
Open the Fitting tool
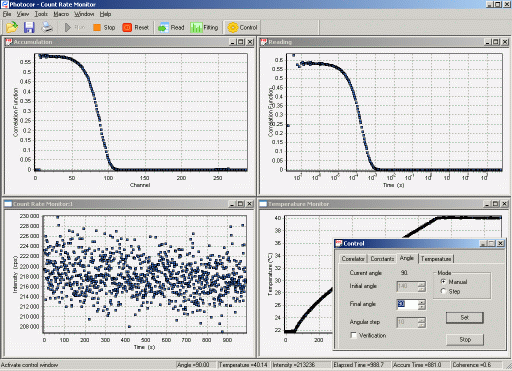click(x=204, y=27)
